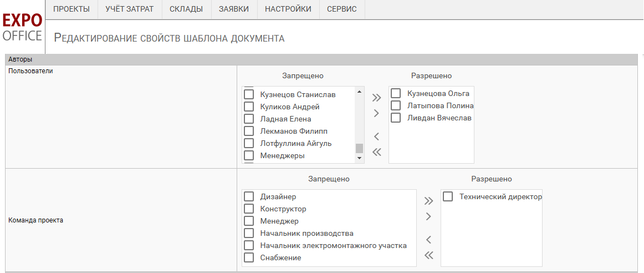Viewport: 644px width, 273px height.
Task: Open the Проекты menu
Action: (x=71, y=9)
